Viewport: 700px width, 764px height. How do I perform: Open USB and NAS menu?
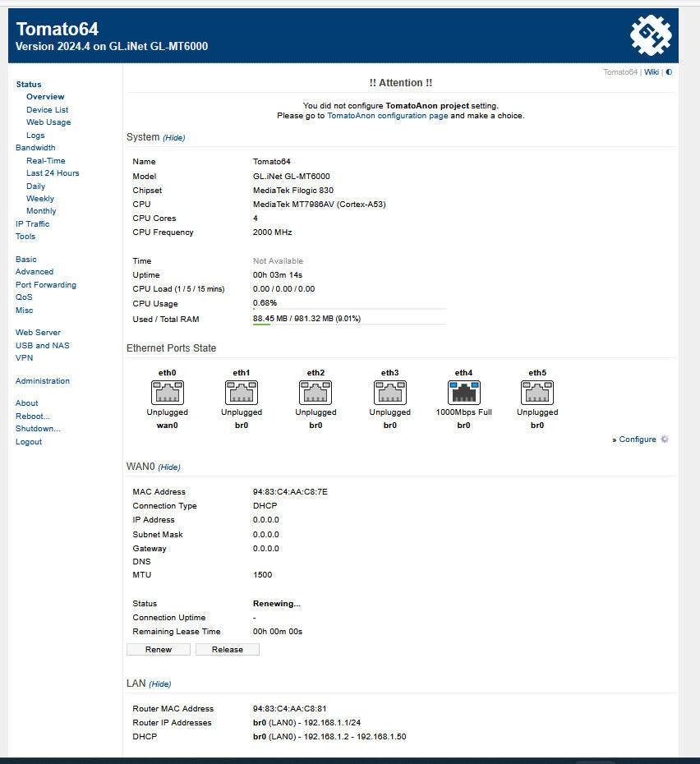point(43,346)
